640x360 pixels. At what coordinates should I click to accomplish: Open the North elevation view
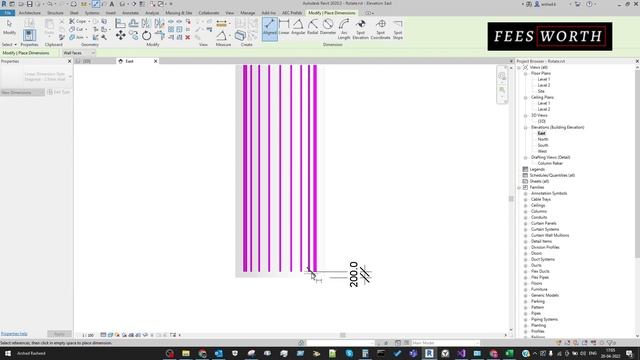coord(543,140)
